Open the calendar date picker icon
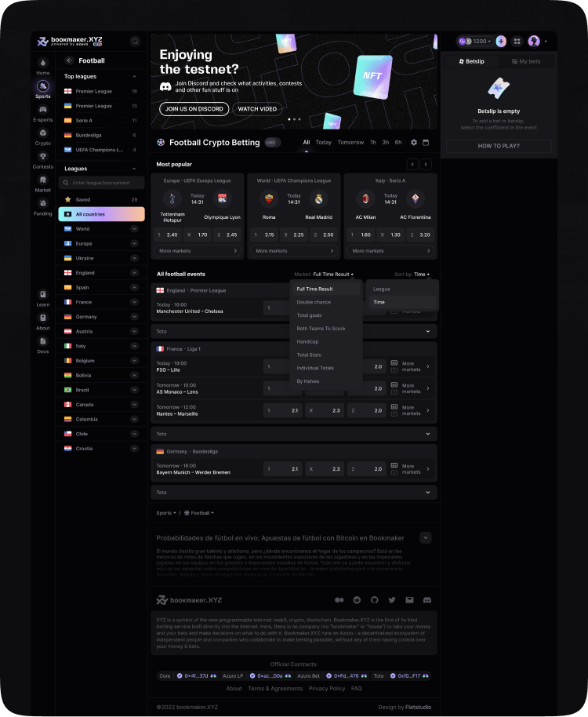The image size is (588, 717). [x=426, y=143]
